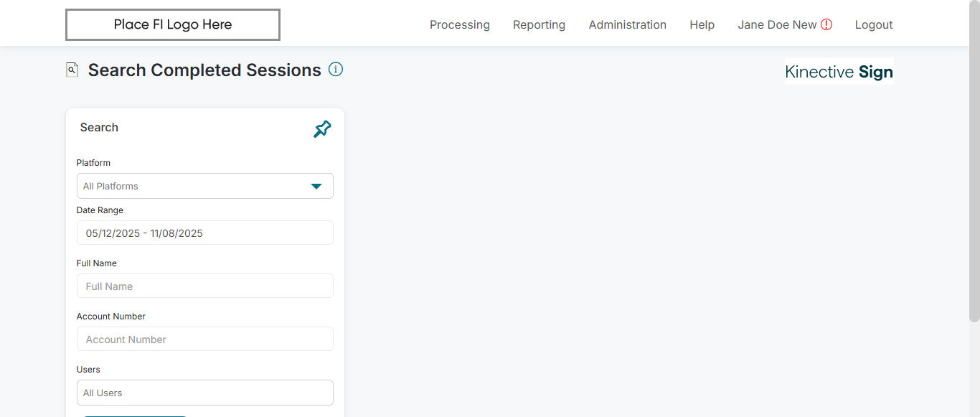Open the Administration menu
980x417 pixels.
[x=627, y=25]
